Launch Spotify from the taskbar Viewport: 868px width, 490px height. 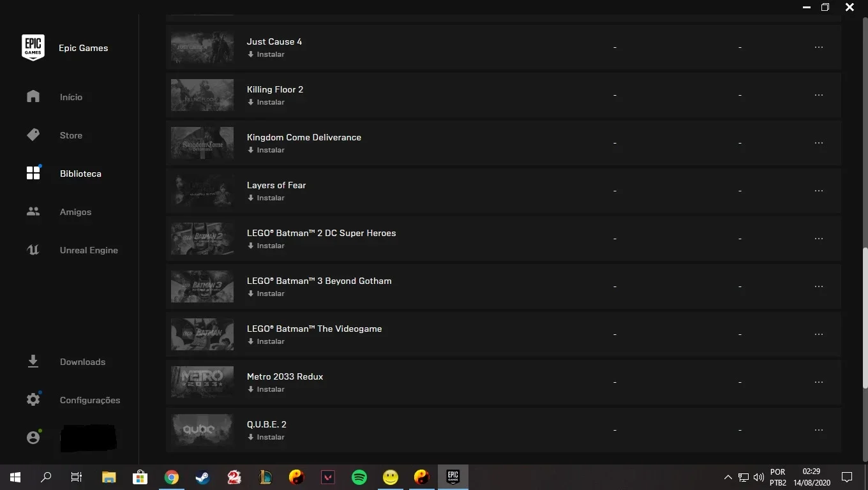point(359,477)
